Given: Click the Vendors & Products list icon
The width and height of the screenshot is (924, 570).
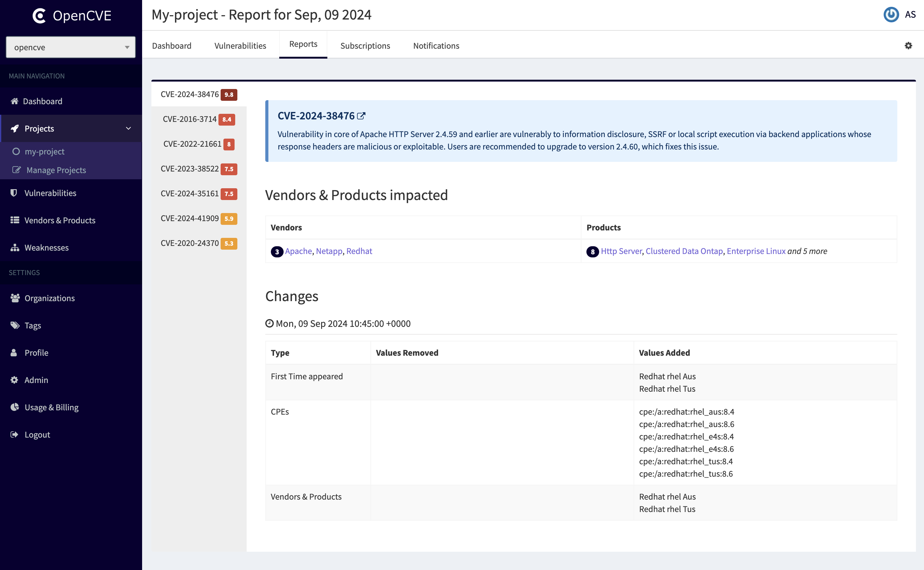Looking at the screenshot, I should [15, 220].
